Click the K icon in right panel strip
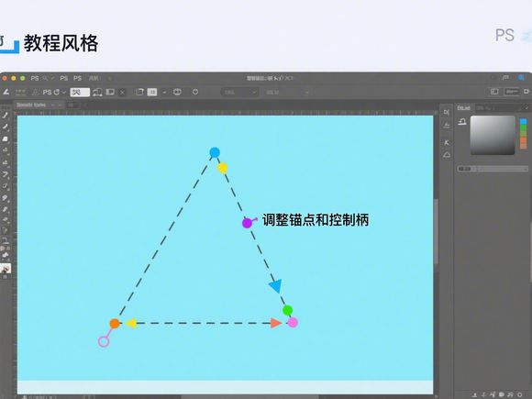This screenshot has height=399, width=532. tap(447, 142)
